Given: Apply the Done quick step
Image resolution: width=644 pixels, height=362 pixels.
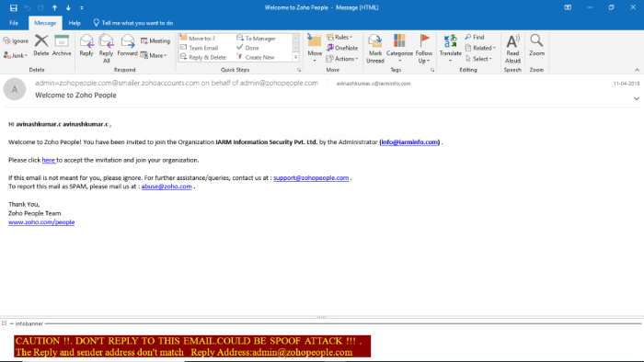Looking at the screenshot, I should [x=247, y=48].
